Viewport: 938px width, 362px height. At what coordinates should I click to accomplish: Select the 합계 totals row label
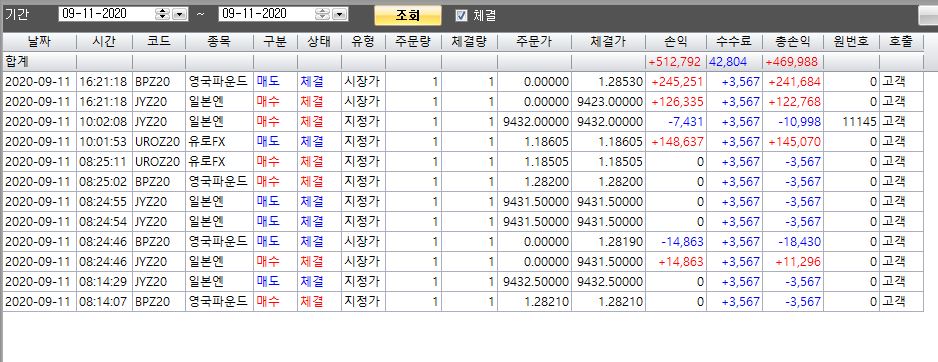[x=18, y=62]
